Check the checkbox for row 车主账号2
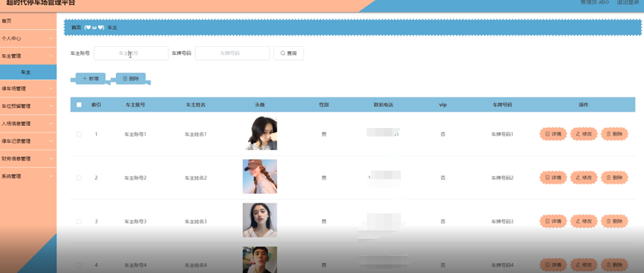 (79, 178)
